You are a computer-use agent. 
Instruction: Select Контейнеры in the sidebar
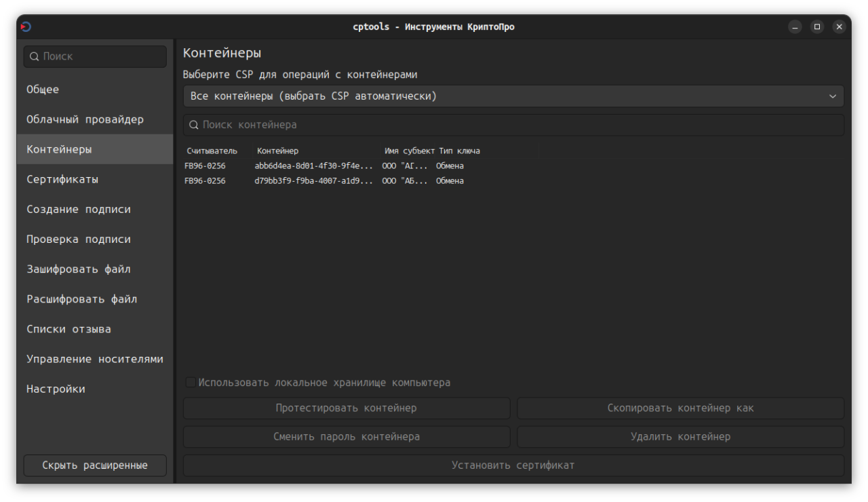pos(95,149)
